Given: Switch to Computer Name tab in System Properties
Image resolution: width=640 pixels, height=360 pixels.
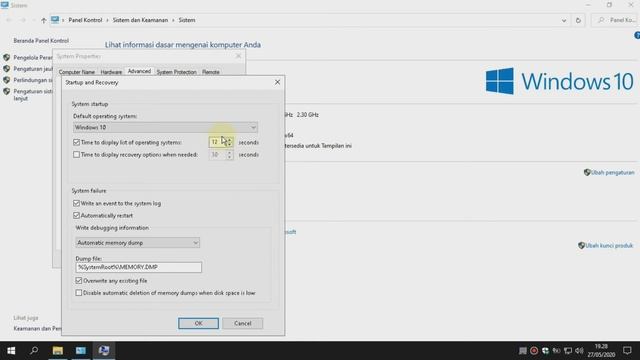Looking at the screenshot, I should [x=77, y=72].
